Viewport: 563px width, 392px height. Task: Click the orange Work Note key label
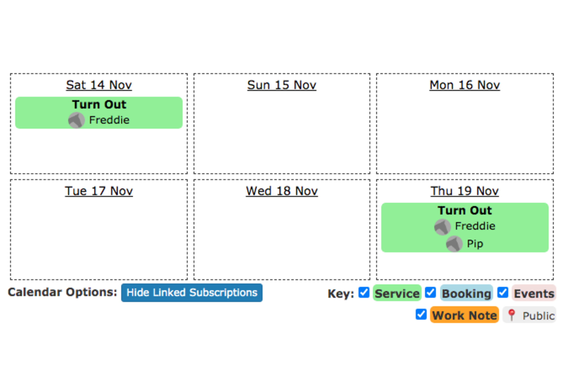464,315
